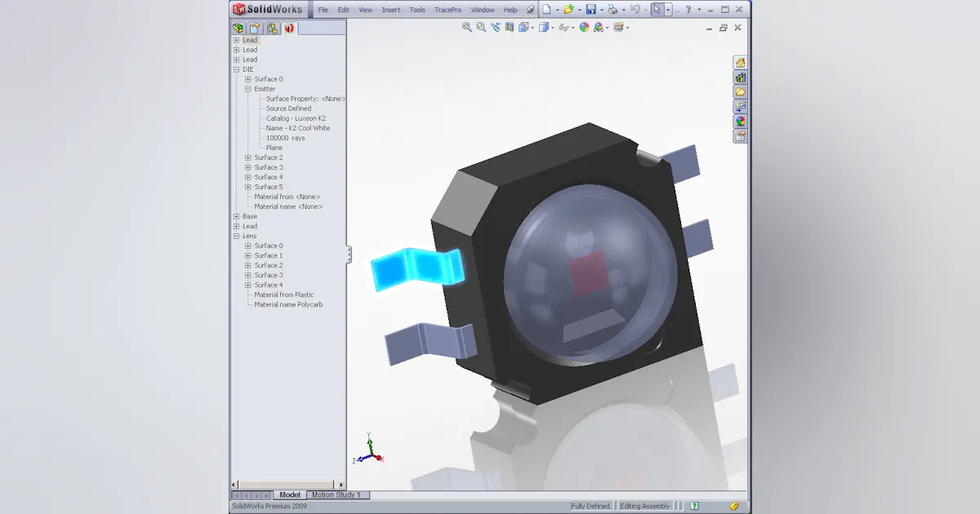This screenshot has width=980, height=514.
Task: Click the SolidWorks Resources folder icon
Action: click(x=739, y=92)
